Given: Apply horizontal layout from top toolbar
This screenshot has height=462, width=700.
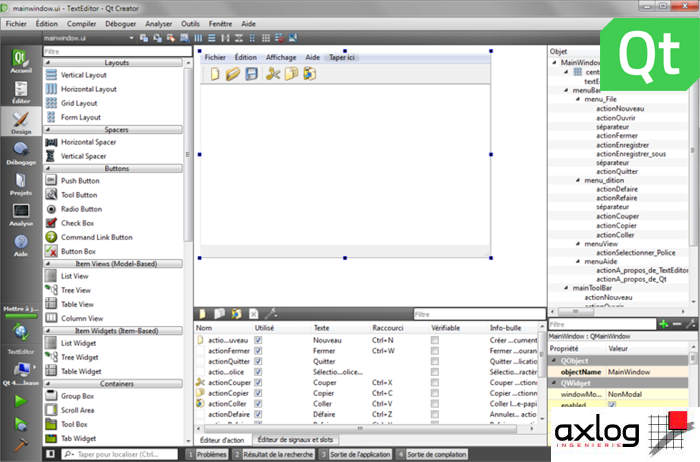Looking at the screenshot, I should point(198,38).
